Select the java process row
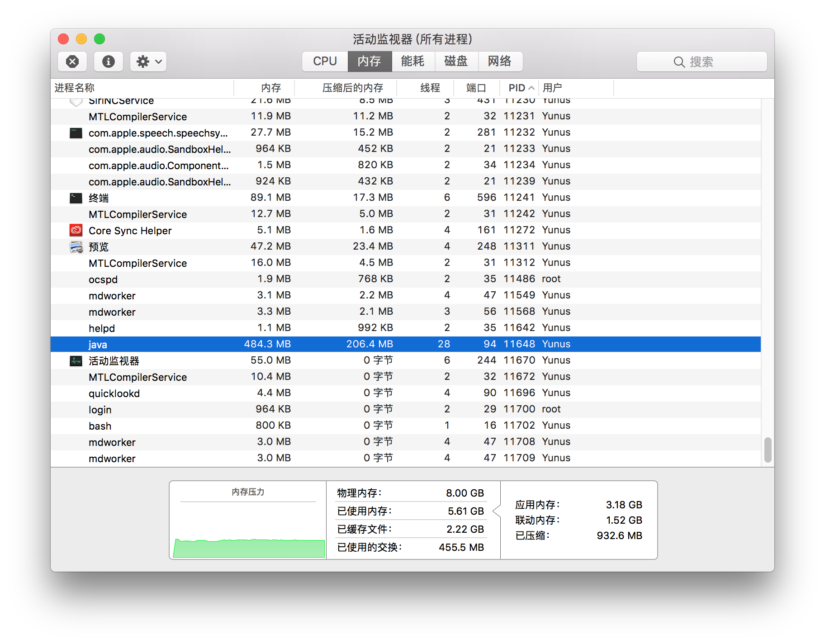 pos(406,344)
